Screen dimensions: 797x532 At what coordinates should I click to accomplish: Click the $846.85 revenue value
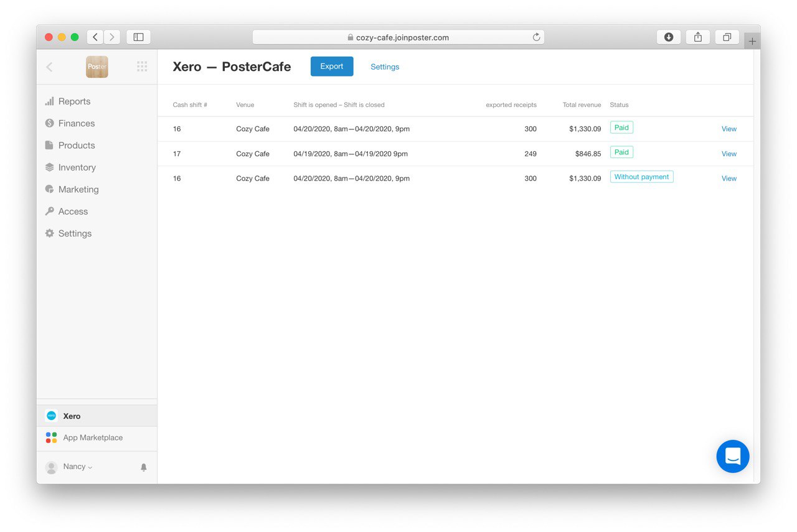pyautogui.click(x=588, y=154)
